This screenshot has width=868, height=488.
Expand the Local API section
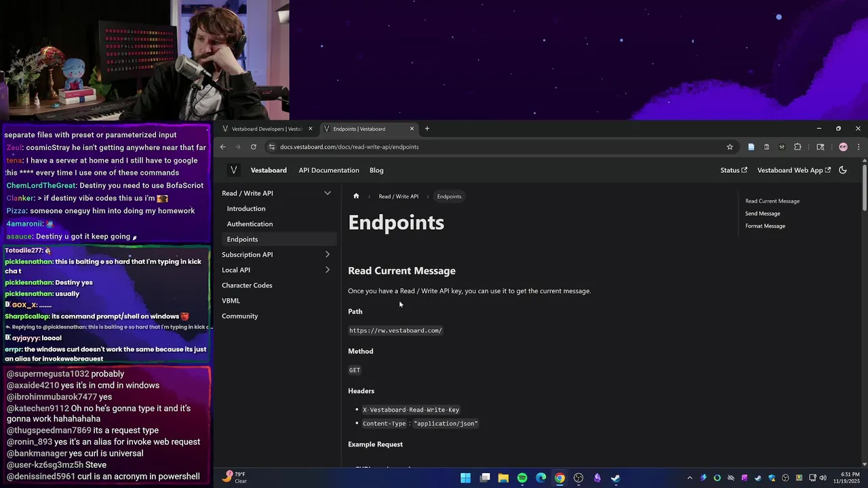[x=328, y=270]
